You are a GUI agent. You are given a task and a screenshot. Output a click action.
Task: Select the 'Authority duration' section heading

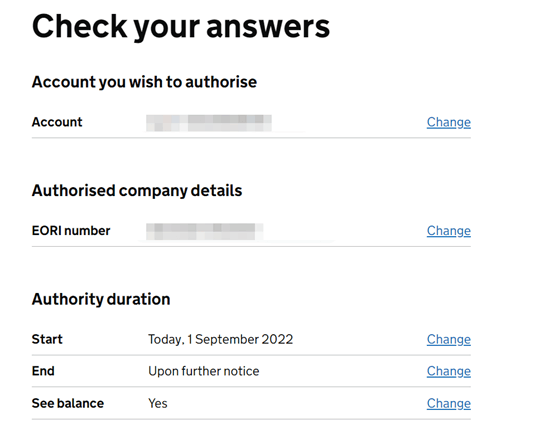(x=101, y=299)
